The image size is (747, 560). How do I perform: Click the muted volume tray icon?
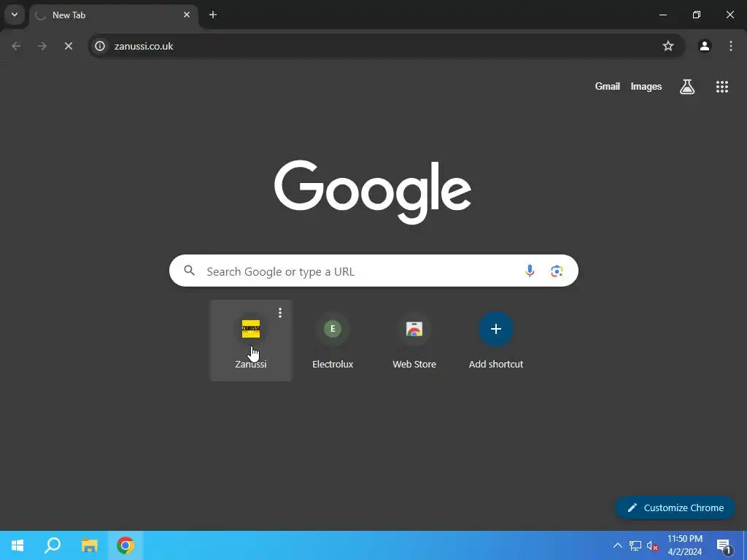pos(653,545)
